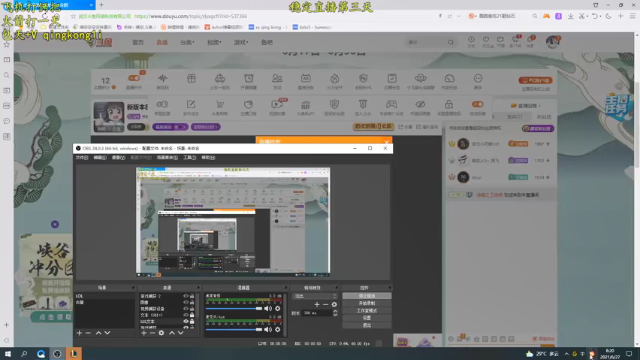Hide the 显示器捕获 2 source eye icon
Screen dimensions: 640x360
click(186, 296)
